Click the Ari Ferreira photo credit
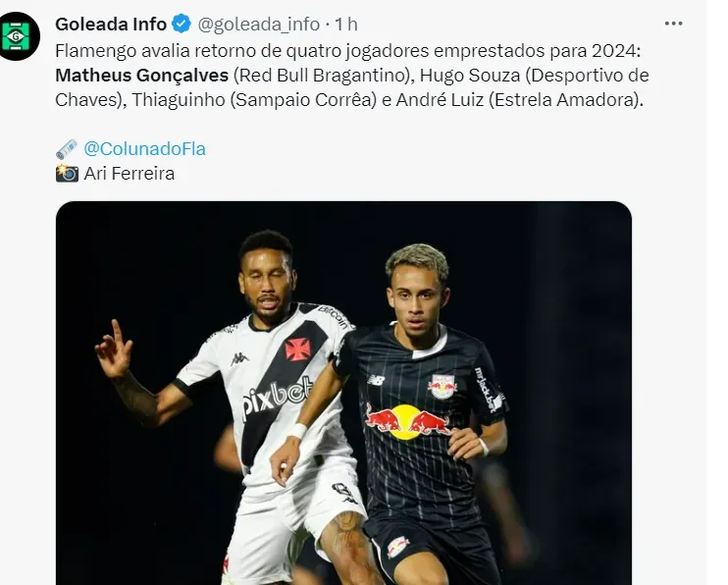 130,174
